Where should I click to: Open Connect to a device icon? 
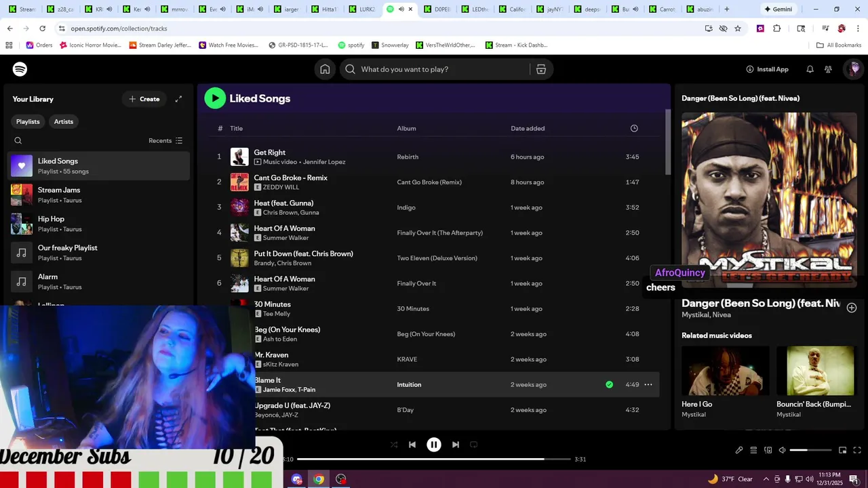pos(768,450)
